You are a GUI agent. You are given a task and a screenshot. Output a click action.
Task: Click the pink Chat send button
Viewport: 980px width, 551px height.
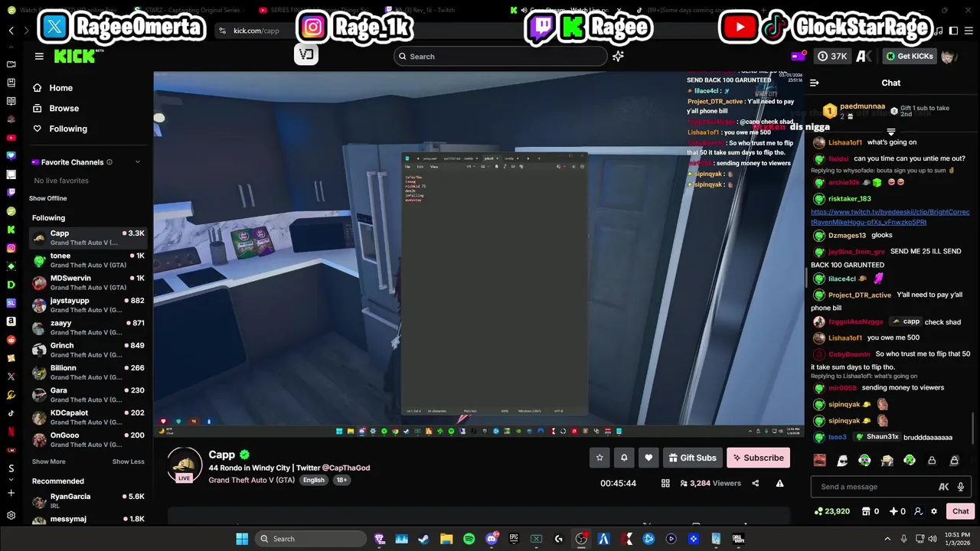[x=961, y=511]
